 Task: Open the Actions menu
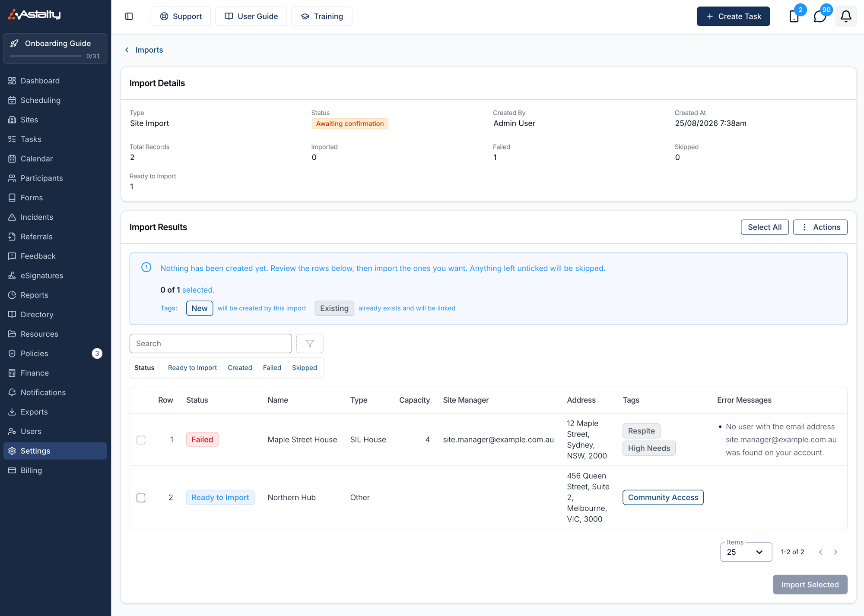[x=820, y=227]
